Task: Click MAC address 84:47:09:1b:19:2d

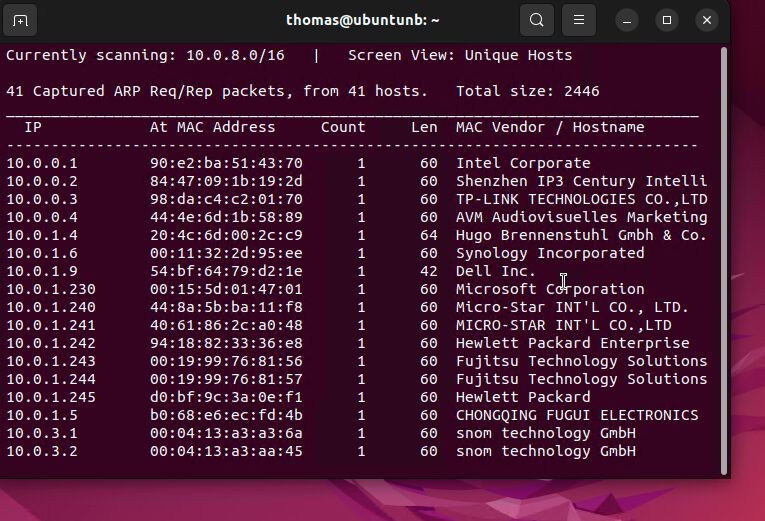Action: tap(226, 181)
